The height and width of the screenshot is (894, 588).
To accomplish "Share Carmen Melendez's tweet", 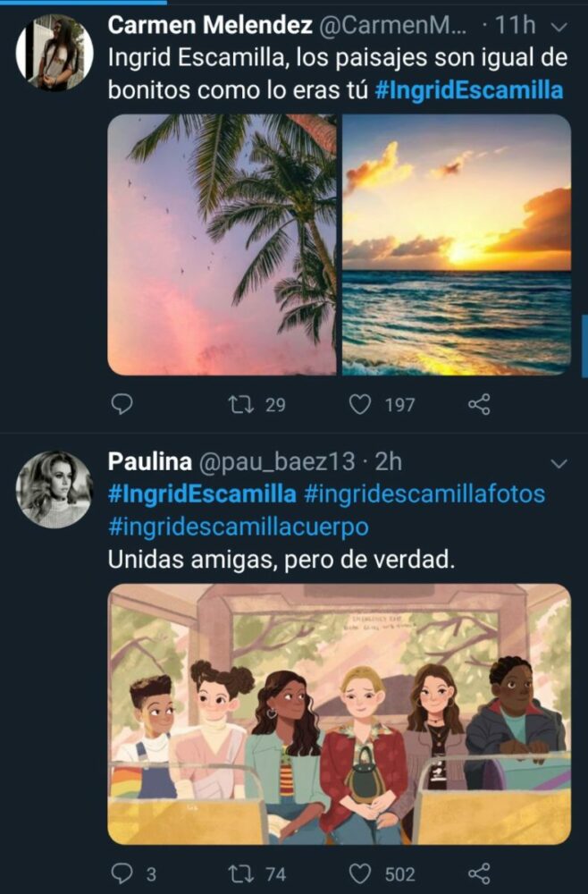I will coord(479,405).
